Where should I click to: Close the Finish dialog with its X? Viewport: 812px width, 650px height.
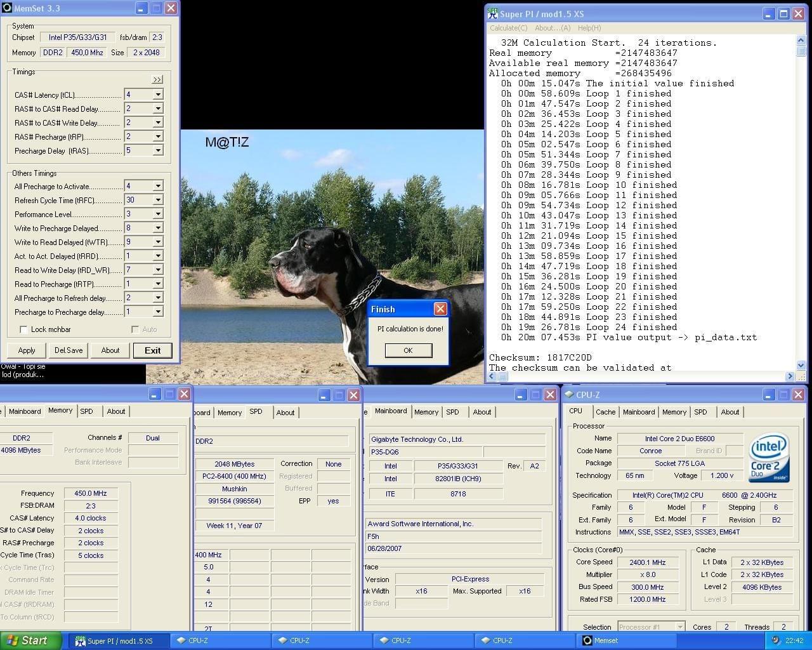point(440,309)
